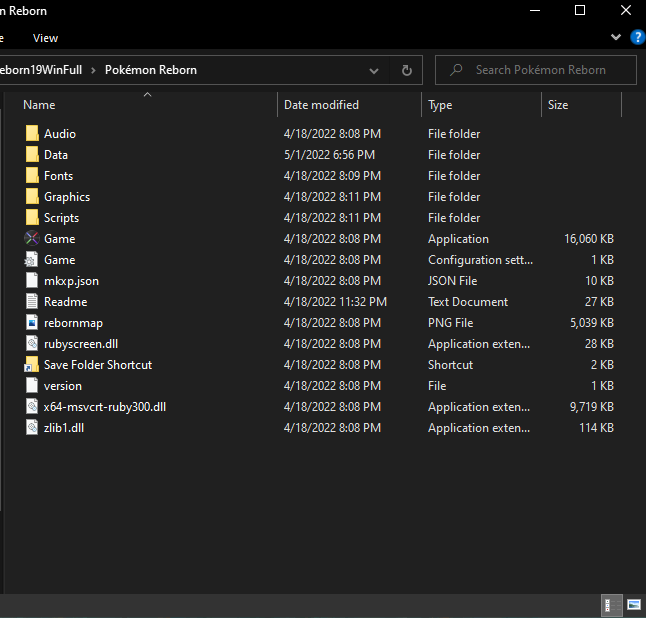Click the rebornmap PNG image icon
646x618 pixels.
(32, 323)
